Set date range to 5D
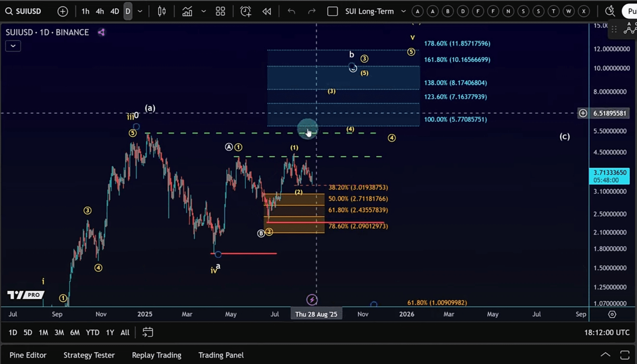The height and width of the screenshot is (364, 637). pos(28,333)
